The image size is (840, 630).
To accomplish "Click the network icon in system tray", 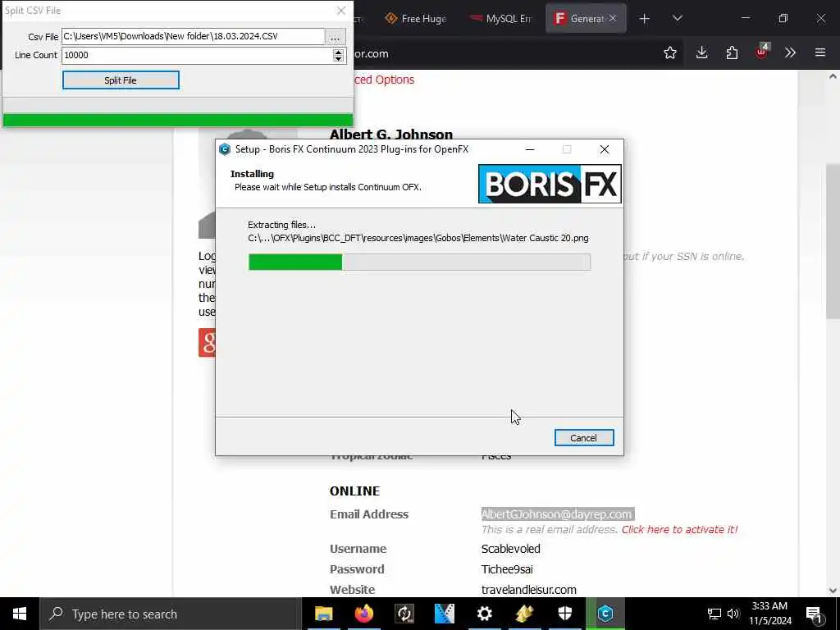I will coord(714,614).
